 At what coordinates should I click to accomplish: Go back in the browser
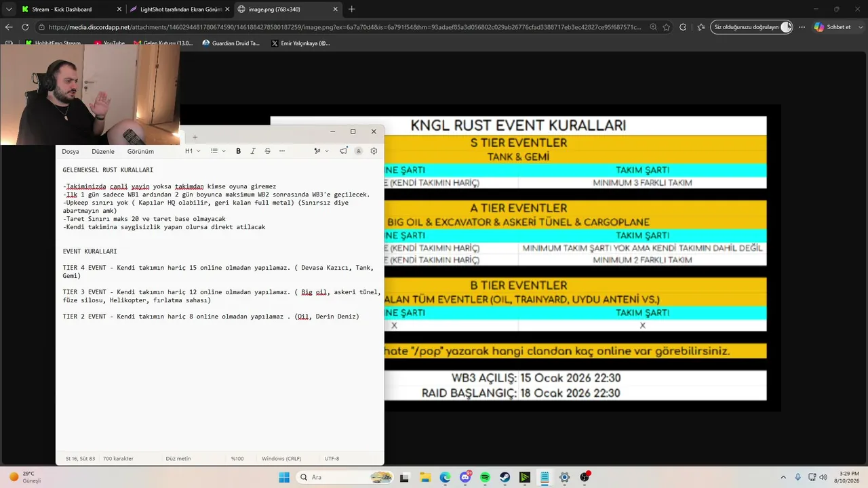[9, 27]
